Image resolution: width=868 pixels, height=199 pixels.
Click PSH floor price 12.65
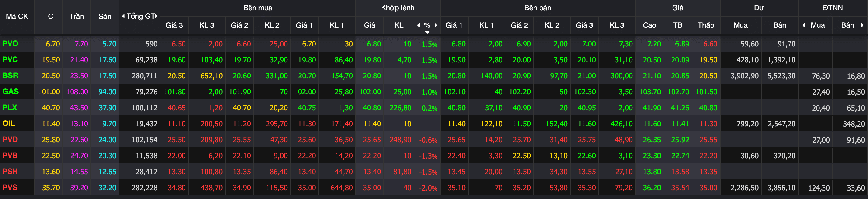(107, 172)
